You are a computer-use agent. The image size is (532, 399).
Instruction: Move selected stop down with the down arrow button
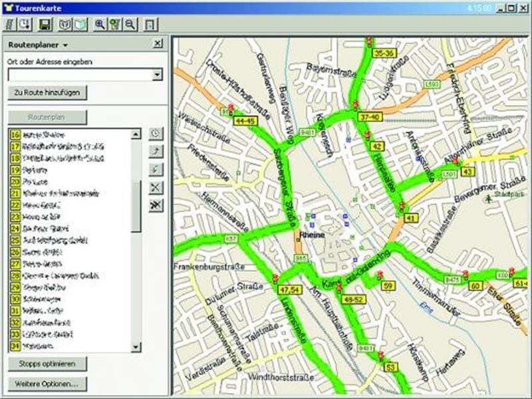click(156, 170)
